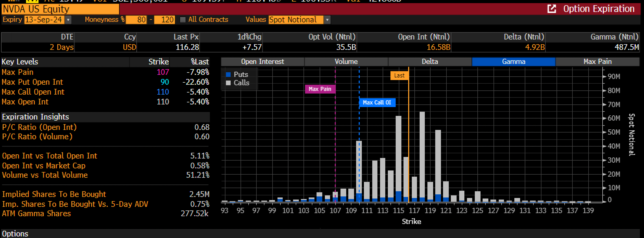The height and width of the screenshot is (238, 644).
Task: Click the 1d%Chg value +7.57
Action: click(252, 47)
